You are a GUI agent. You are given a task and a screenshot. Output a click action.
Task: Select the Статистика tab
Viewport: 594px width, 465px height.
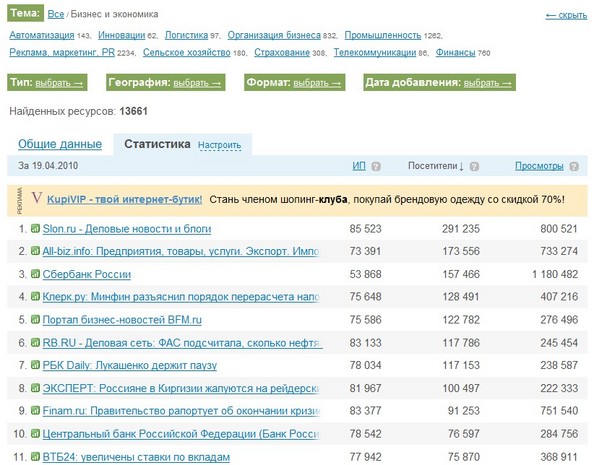pos(157,144)
